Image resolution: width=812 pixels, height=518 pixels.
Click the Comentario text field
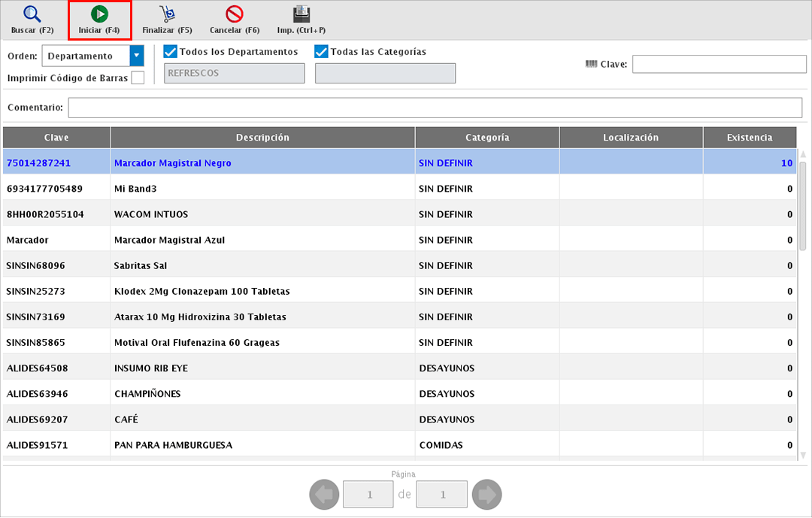[435, 108]
